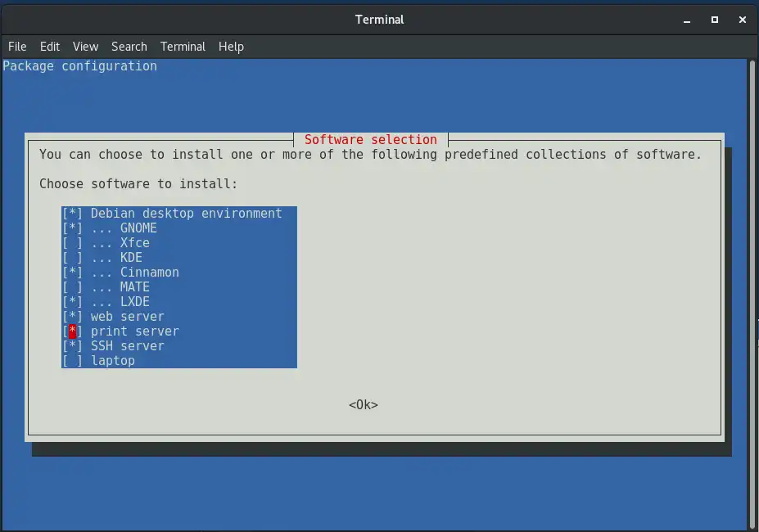The width and height of the screenshot is (759, 532).
Task: Uncheck the Cinnamon checkbox
Action: pos(73,273)
